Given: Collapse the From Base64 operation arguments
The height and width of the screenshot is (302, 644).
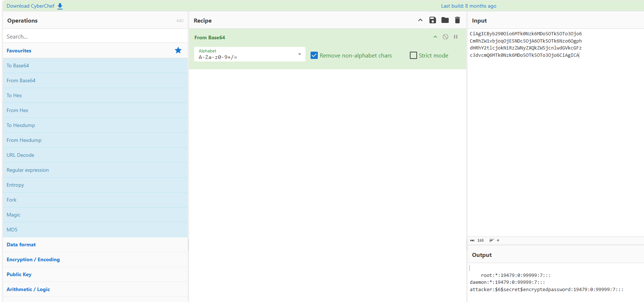Looking at the screenshot, I should tap(435, 37).
